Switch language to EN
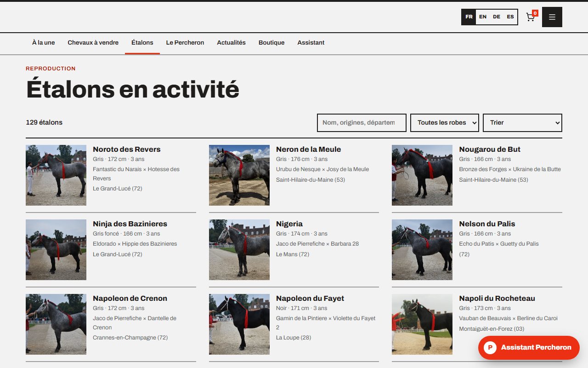Image resolution: width=588 pixels, height=368 pixels. pyautogui.click(x=483, y=17)
